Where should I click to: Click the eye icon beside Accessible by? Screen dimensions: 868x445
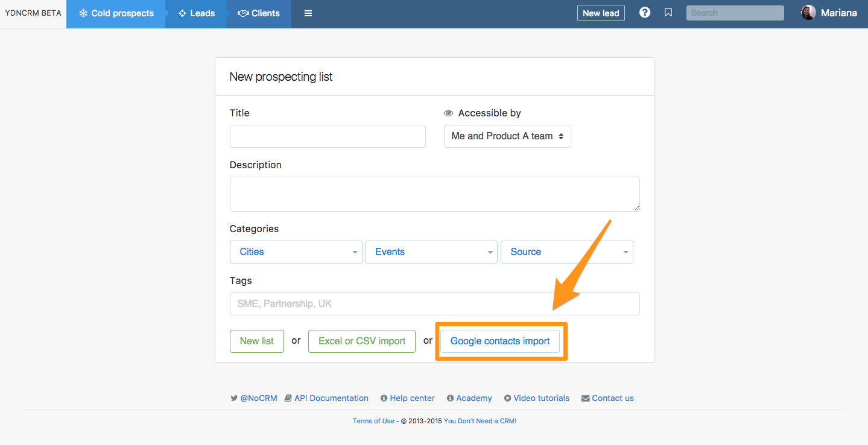(448, 113)
